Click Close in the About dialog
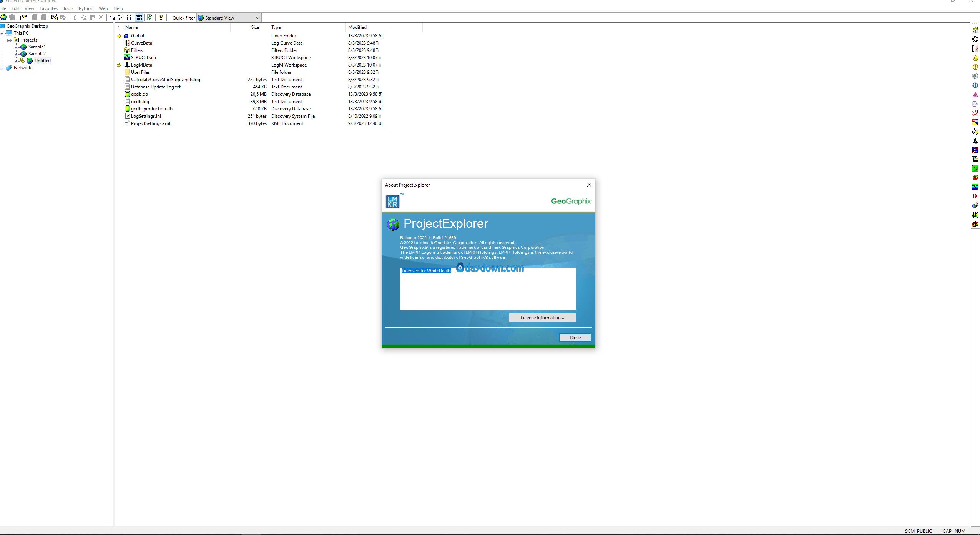Screen dimensions: 980x535 click(x=575, y=337)
